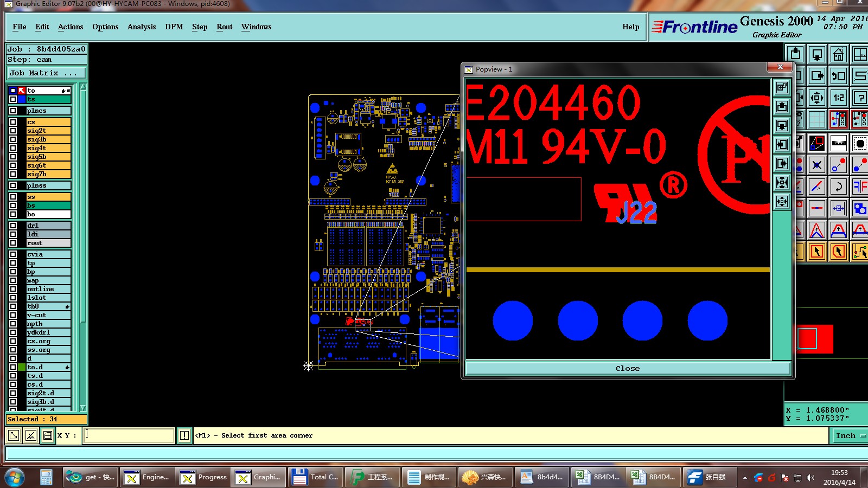Open the Actions menu
This screenshot has height=488, width=868.
71,27
